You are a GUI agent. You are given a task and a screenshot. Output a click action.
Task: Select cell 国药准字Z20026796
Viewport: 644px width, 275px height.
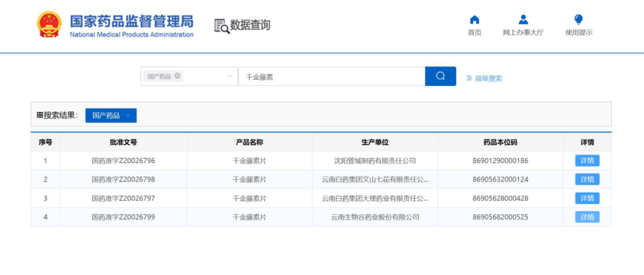pyautogui.click(x=123, y=161)
